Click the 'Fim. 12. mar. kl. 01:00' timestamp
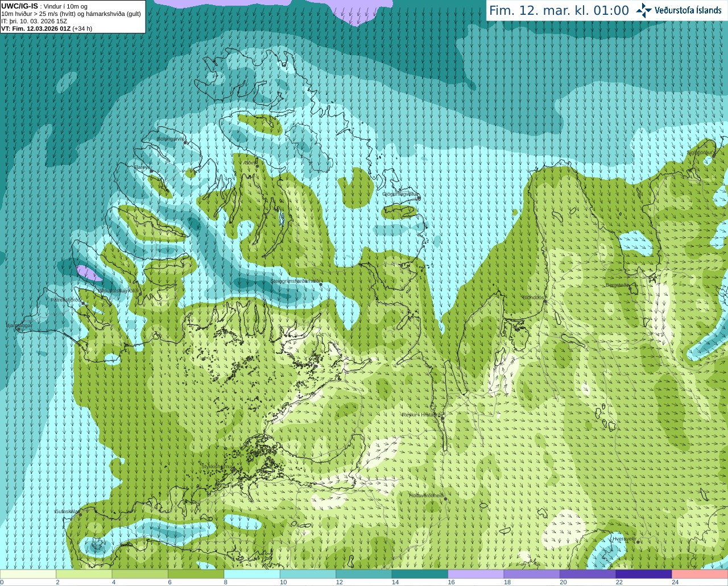 pyautogui.click(x=559, y=11)
